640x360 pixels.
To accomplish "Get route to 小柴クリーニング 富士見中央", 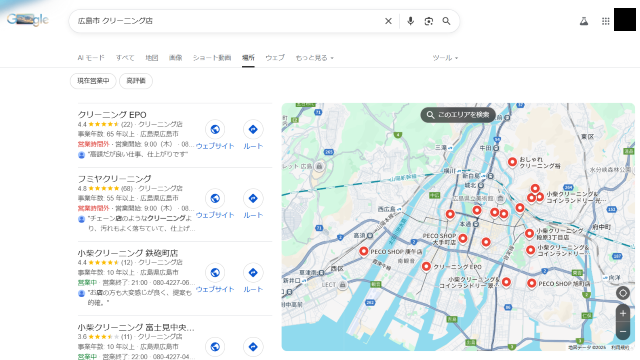I will coord(253,347).
